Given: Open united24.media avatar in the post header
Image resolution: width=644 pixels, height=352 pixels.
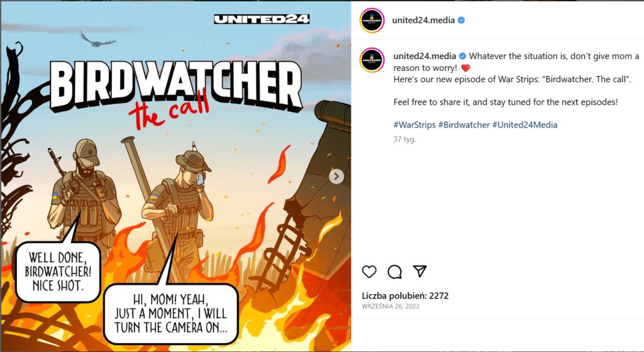Looking at the screenshot, I should click(x=372, y=20).
